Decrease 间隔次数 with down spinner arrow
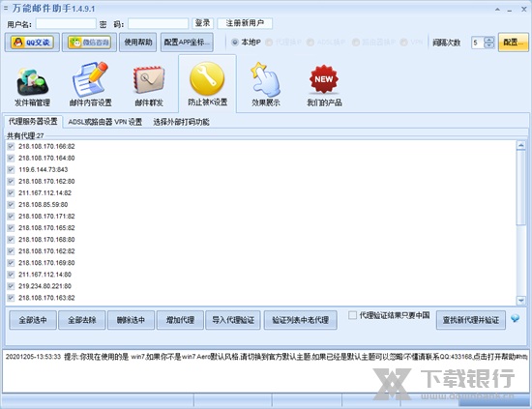 coord(488,45)
